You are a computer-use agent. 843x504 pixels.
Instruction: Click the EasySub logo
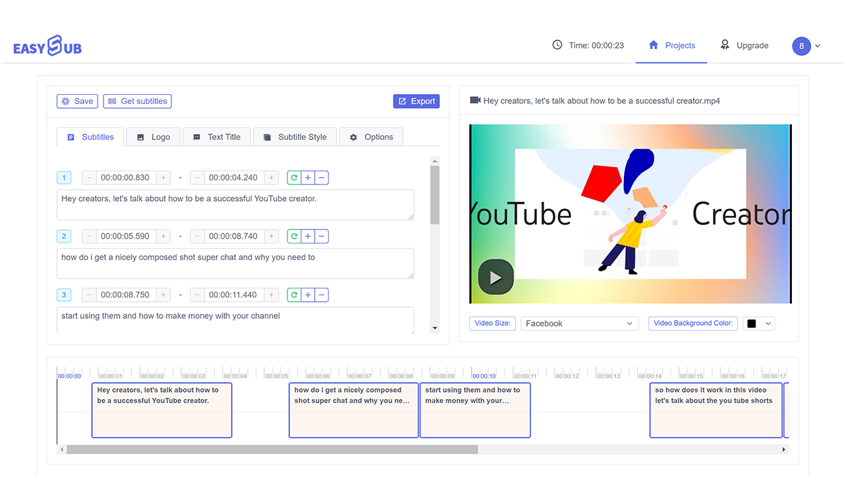pos(47,46)
